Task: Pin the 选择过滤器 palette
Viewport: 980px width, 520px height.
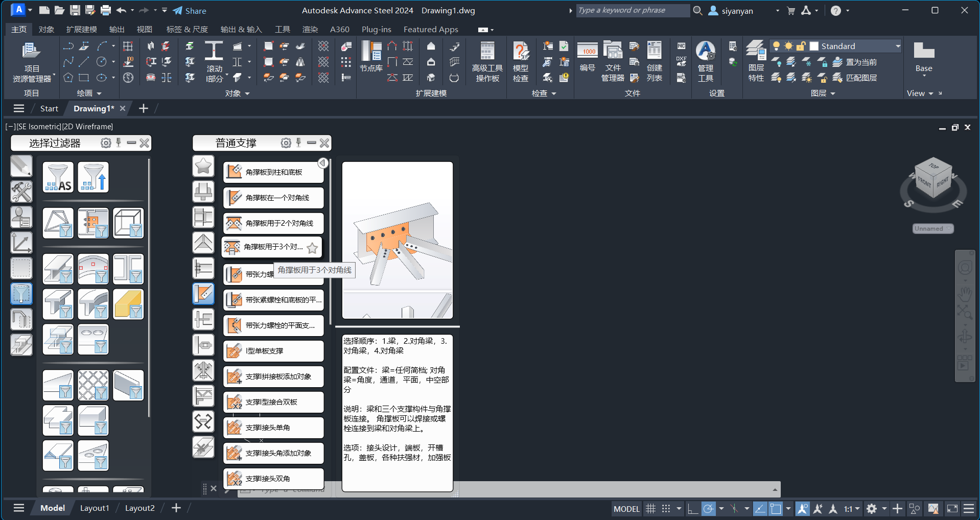Action: 119,143
